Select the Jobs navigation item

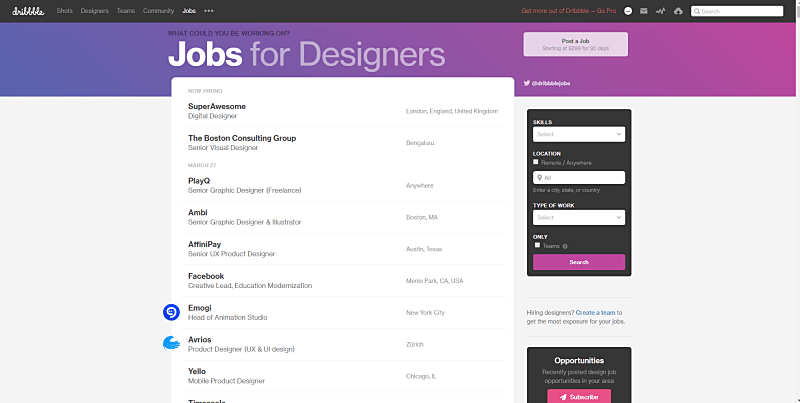point(189,11)
